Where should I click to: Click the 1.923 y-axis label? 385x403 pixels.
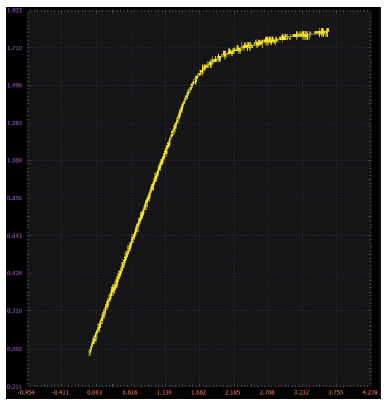pos(14,11)
